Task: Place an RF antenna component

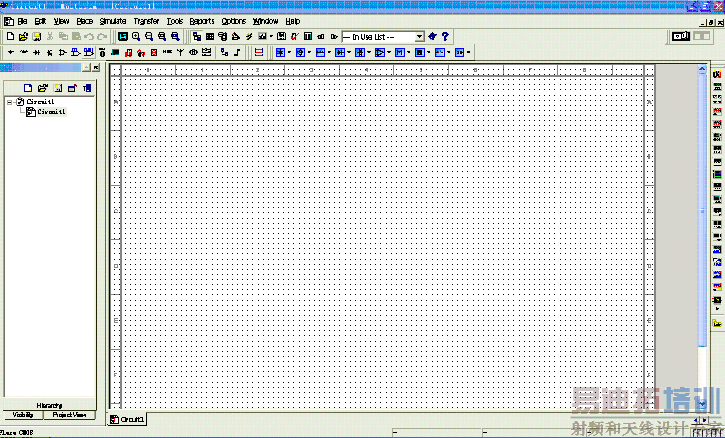Action: coord(180,52)
